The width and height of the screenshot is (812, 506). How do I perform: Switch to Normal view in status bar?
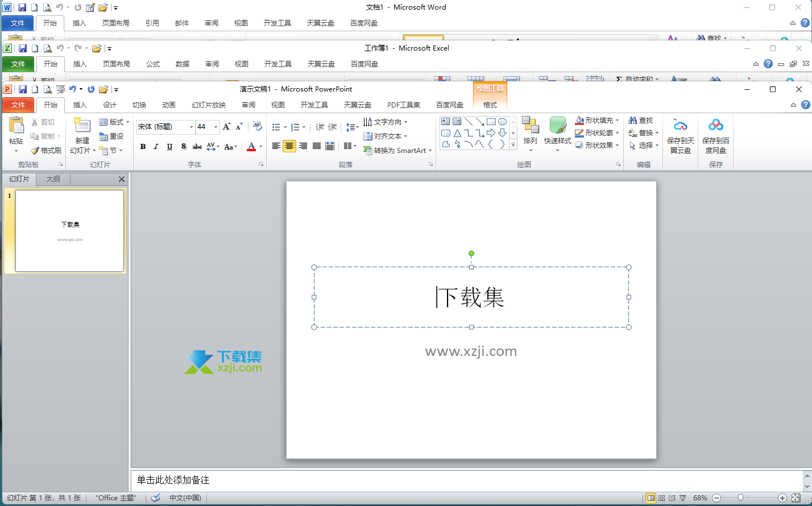tap(652, 497)
